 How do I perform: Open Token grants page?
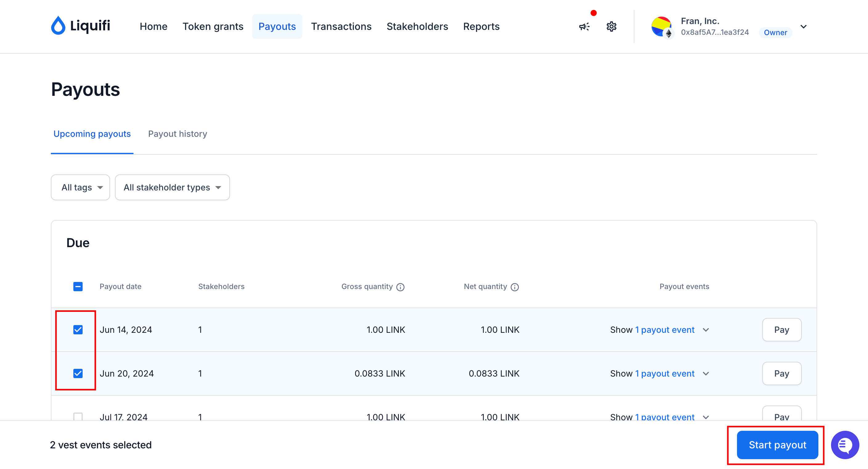point(213,26)
